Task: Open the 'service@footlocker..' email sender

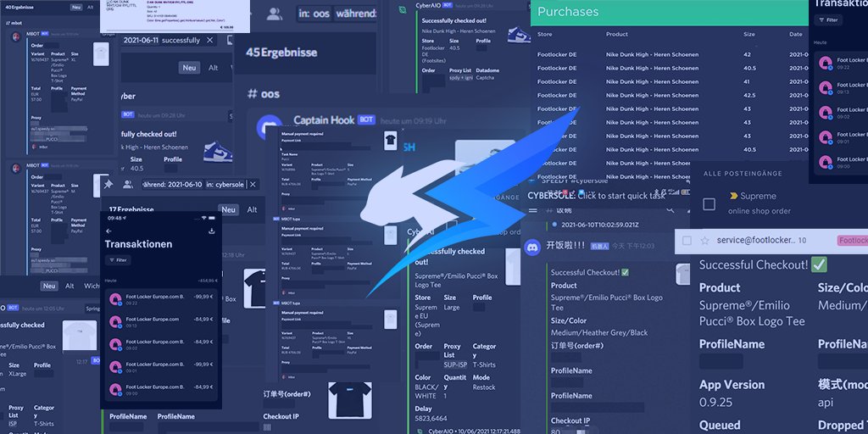Action: pos(755,240)
